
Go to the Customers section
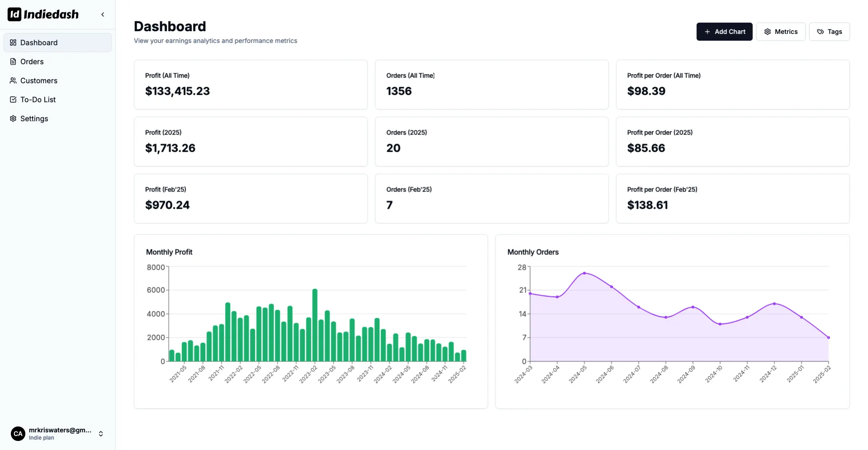click(x=39, y=80)
